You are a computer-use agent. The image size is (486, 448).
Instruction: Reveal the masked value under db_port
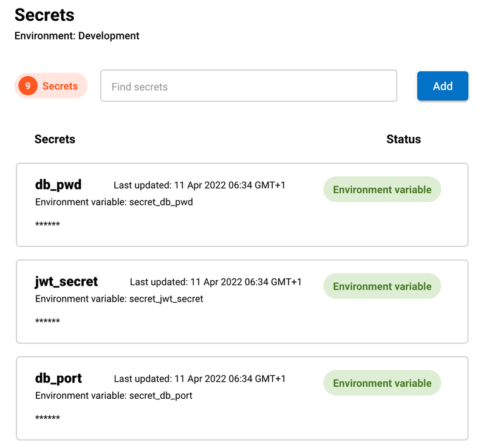(47, 418)
